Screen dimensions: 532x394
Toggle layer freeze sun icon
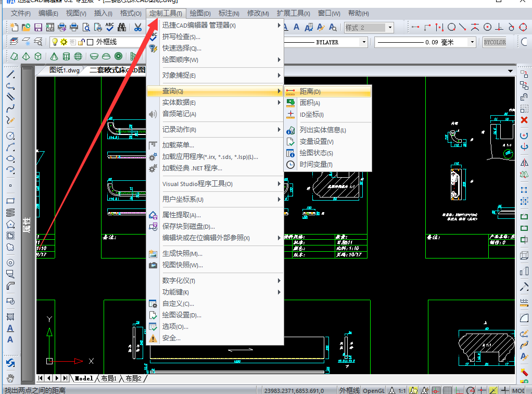click(x=64, y=42)
